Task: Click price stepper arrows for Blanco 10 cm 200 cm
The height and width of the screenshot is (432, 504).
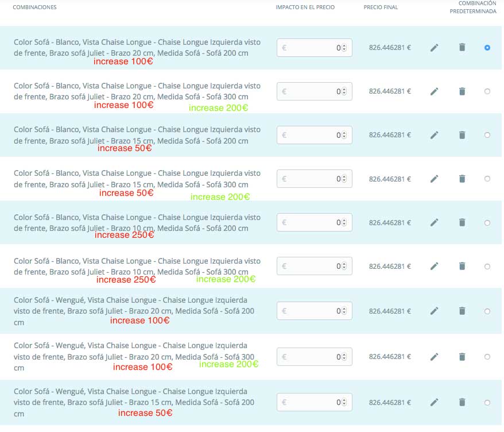Action: pyautogui.click(x=344, y=222)
